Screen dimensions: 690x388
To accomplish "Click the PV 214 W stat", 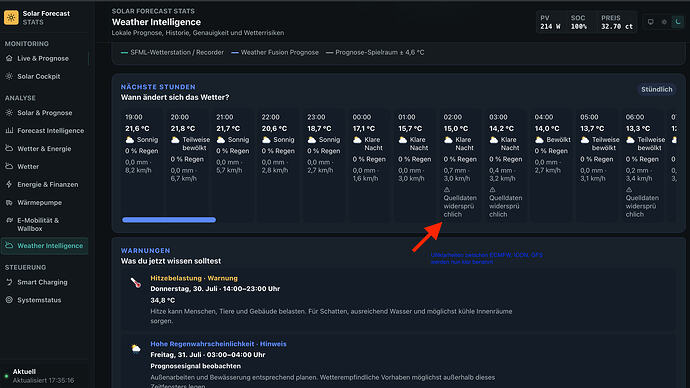I will 550,22.
